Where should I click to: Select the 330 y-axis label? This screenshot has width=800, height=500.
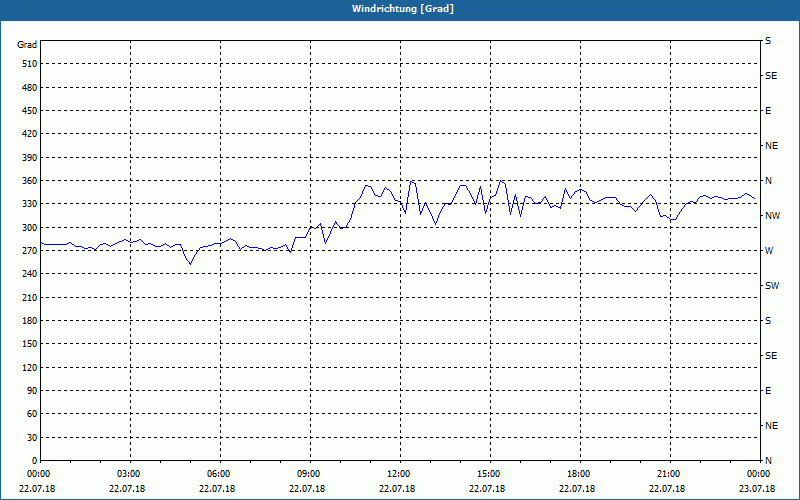[x=30, y=204]
